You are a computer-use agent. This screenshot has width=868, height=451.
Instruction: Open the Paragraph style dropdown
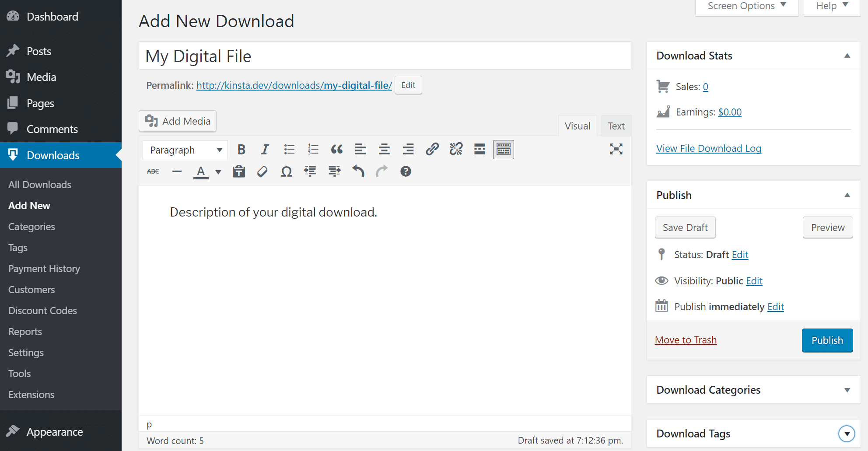(x=185, y=150)
